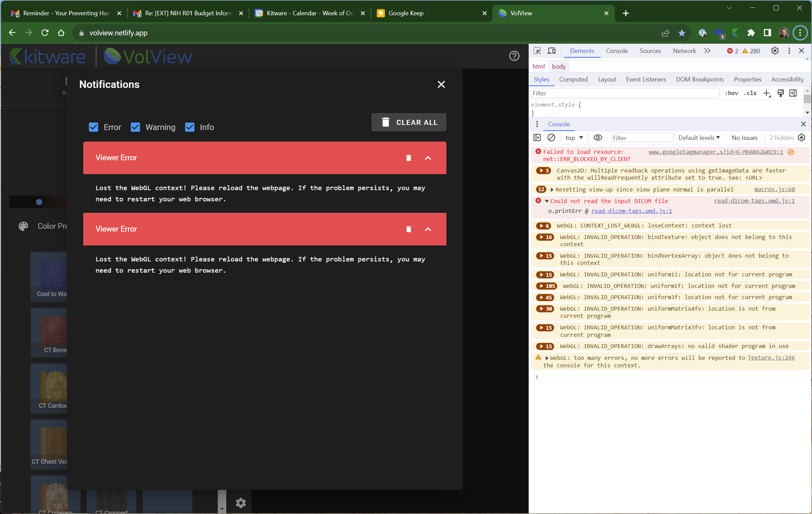Open the macros.js:60 source link
Viewport: 812px width, 514px height.
click(x=775, y=189)
